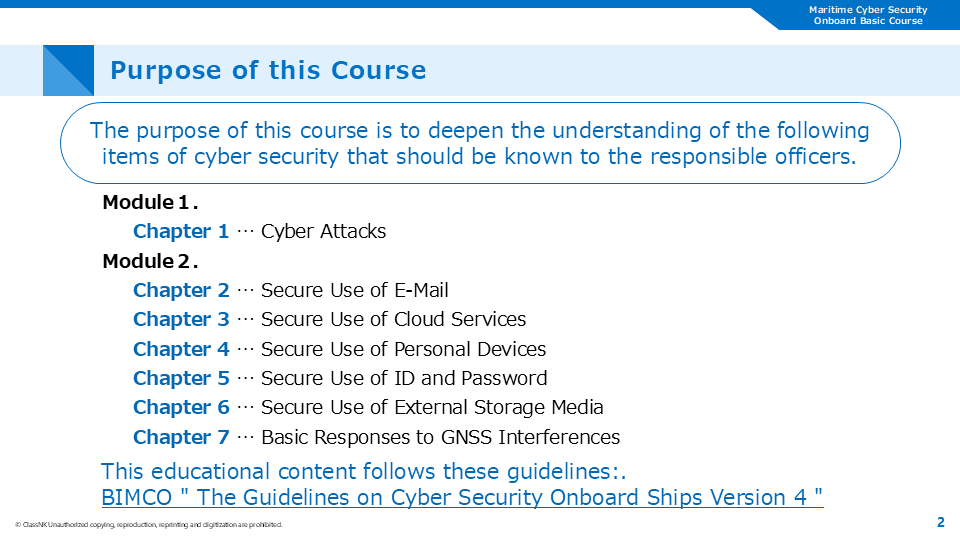Screen dimensions: 960x540
Task: Click the Chapter 5 label
Action: click(x=181, y=378)
